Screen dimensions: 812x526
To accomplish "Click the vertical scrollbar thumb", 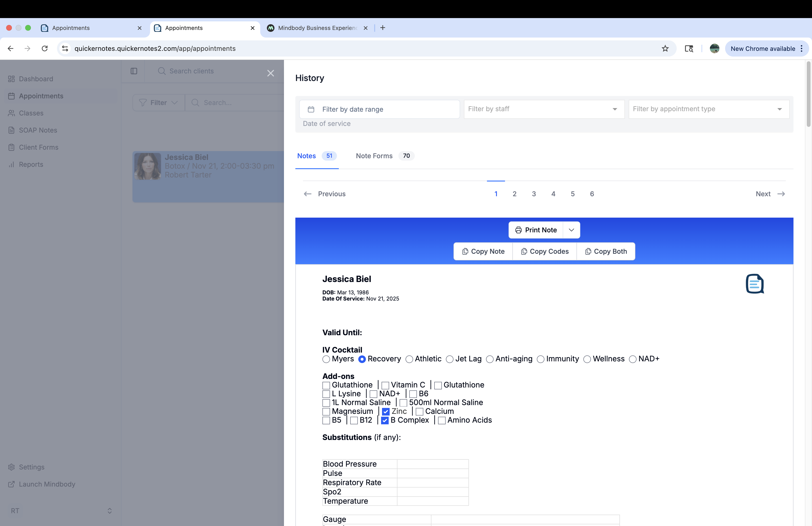I will (x=808, y=94).
